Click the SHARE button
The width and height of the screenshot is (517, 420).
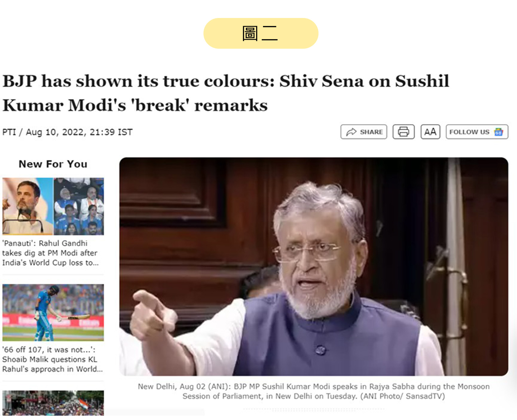pos(363,132)
